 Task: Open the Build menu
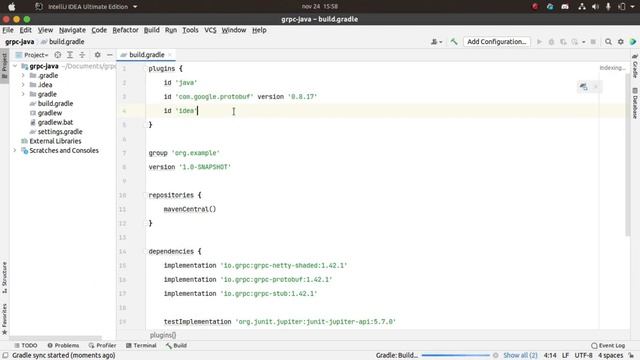click(151, 30)
